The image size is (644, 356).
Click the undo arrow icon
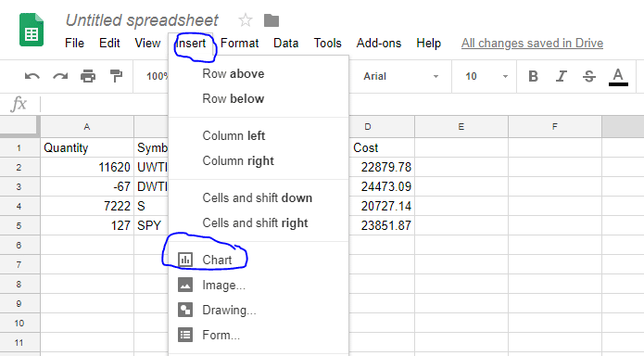[x=32, y=76]
